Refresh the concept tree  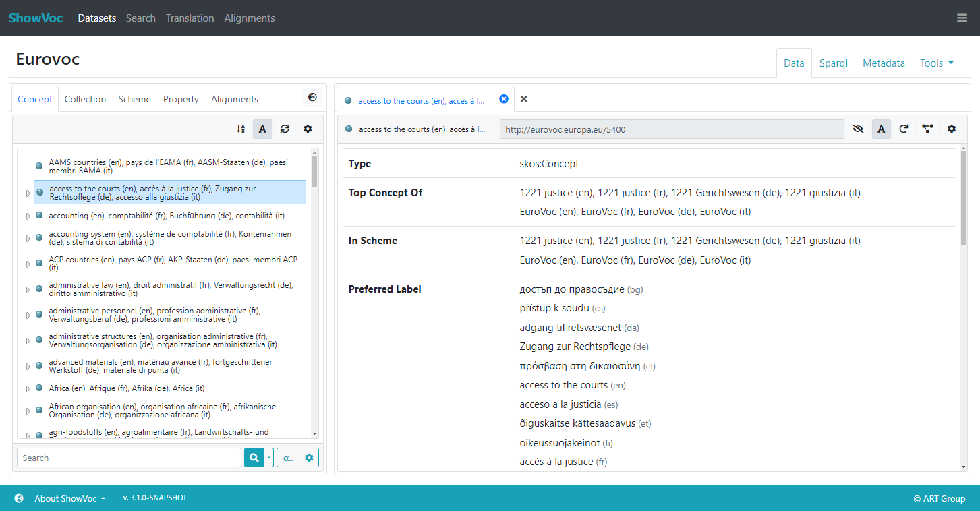285,129
